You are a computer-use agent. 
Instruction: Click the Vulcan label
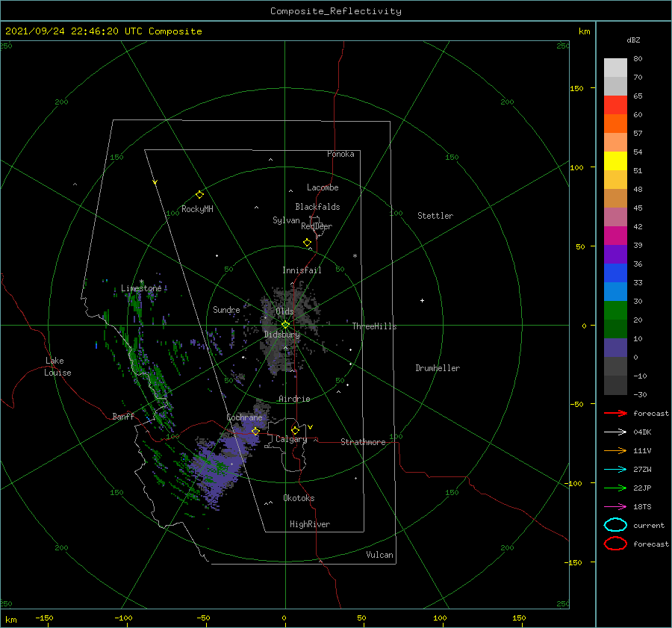click(379, 555)
